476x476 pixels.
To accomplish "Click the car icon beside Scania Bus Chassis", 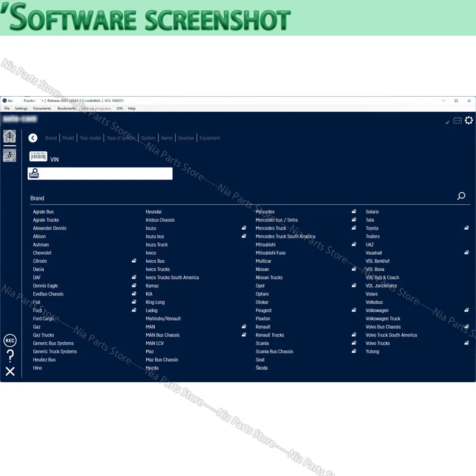I will (x=354, y=351).
